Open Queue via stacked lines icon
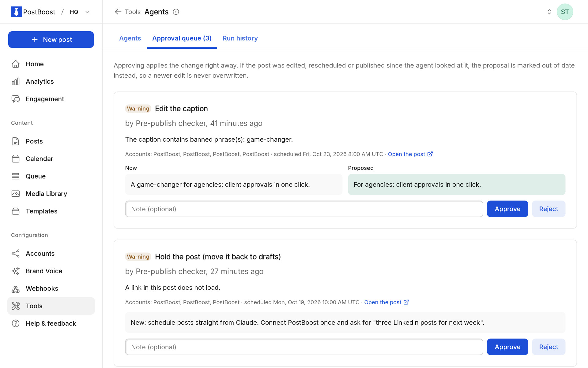The height and width of the screenshot is (368, 588). point(16,176)
